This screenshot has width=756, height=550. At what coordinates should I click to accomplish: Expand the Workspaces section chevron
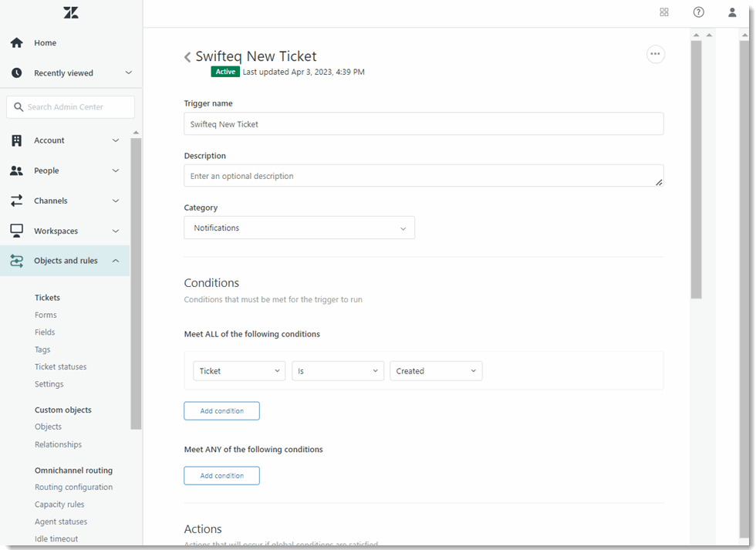[116, 231]
